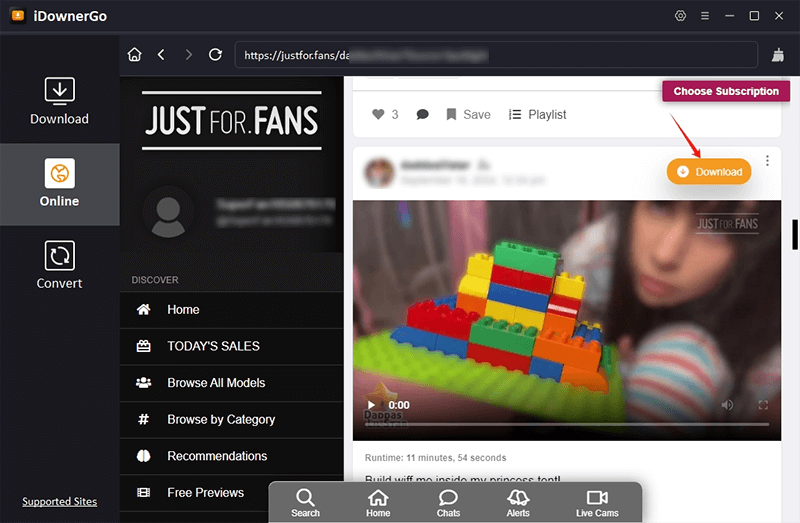Mute the video with the speaker icon
The height and width of the screenshot is (523, 800).
pyautogui.click(x=727, y=405)
